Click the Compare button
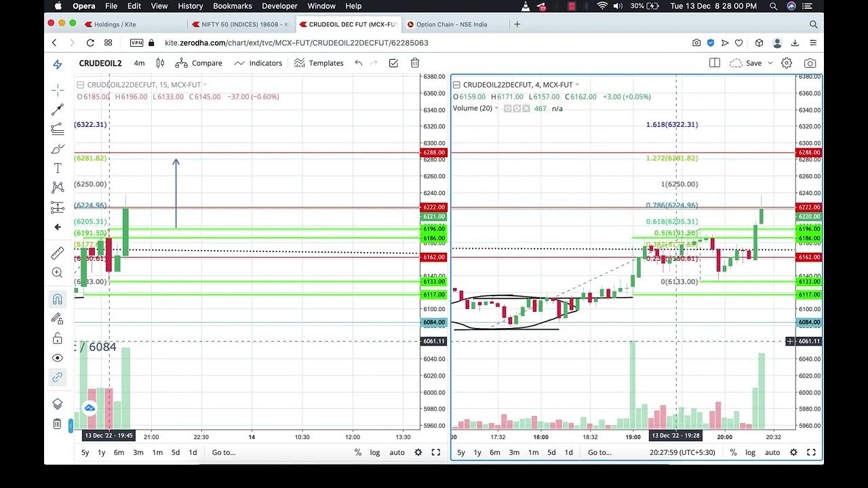 pos(199,63)
